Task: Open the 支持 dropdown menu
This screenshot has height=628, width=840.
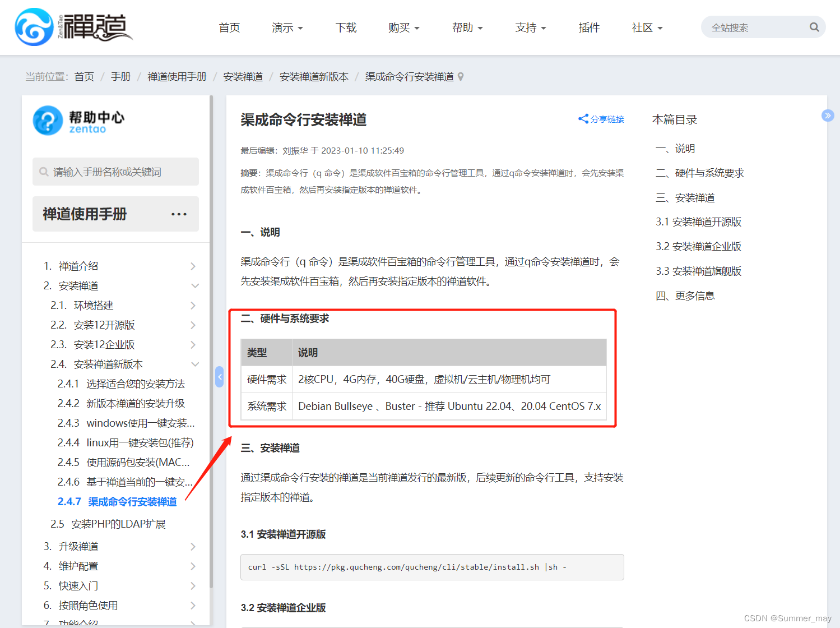Action: (531, 27)
